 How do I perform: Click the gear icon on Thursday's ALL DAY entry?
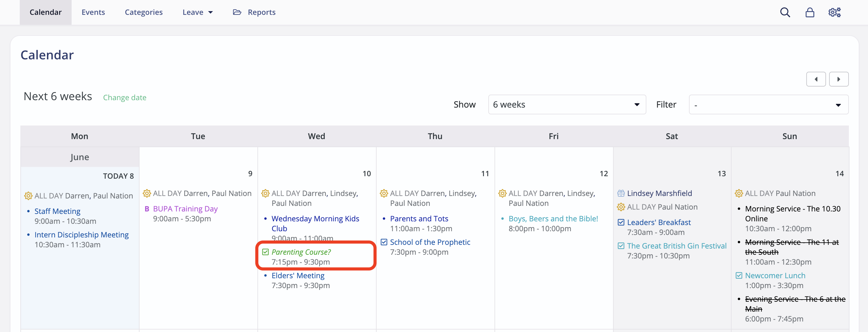click(x=384, y=193)
